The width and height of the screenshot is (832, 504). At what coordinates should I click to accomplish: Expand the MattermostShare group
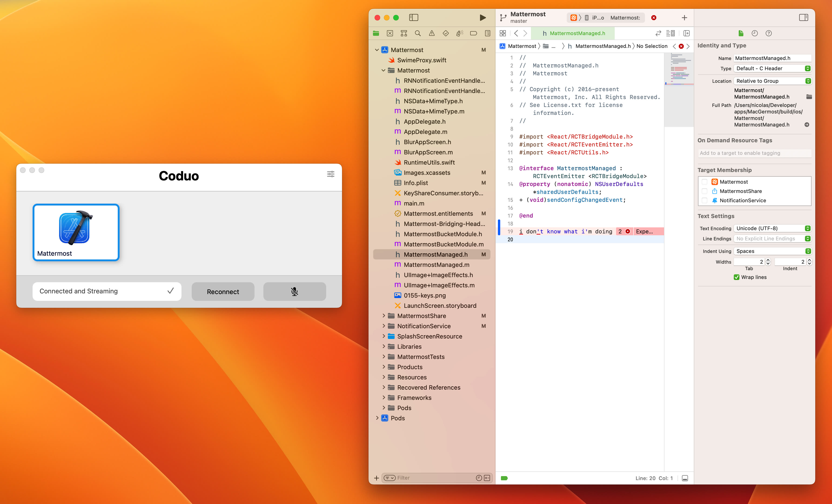tap(384, 316)
